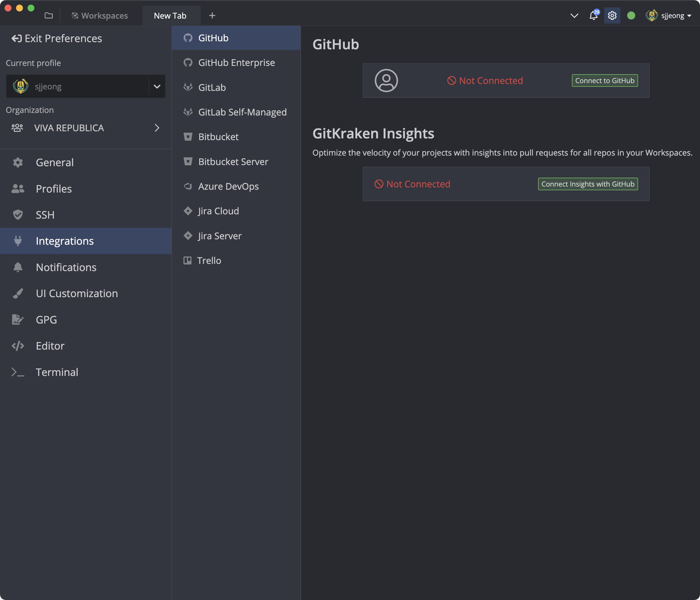
Task: Click the green status indicator dot
Action: coord(631,15)
